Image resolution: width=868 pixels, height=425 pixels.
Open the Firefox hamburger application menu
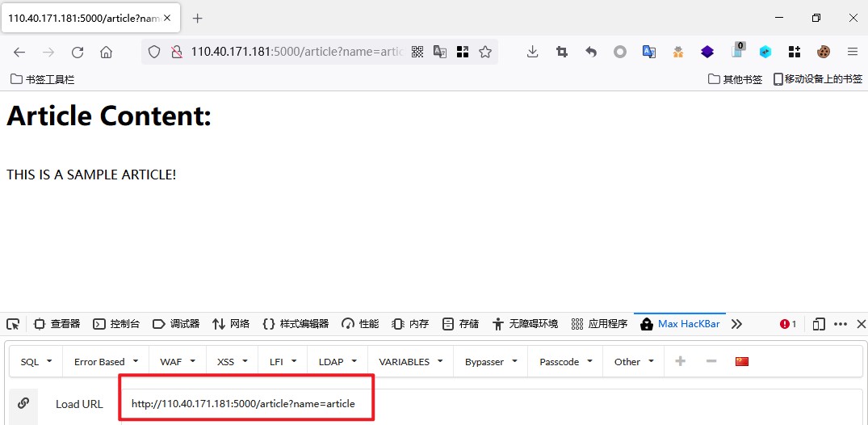853,52
